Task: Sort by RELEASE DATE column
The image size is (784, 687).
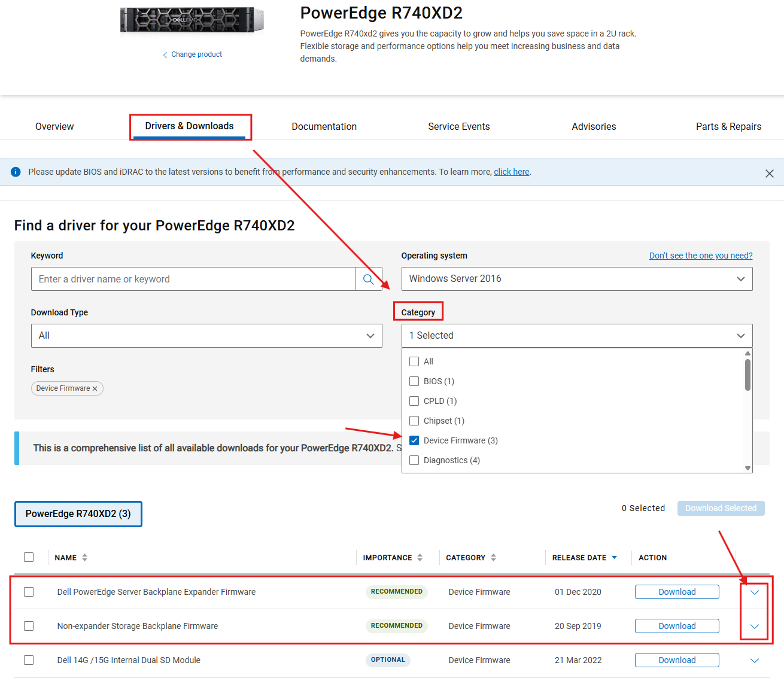Action: pos(614,557)
